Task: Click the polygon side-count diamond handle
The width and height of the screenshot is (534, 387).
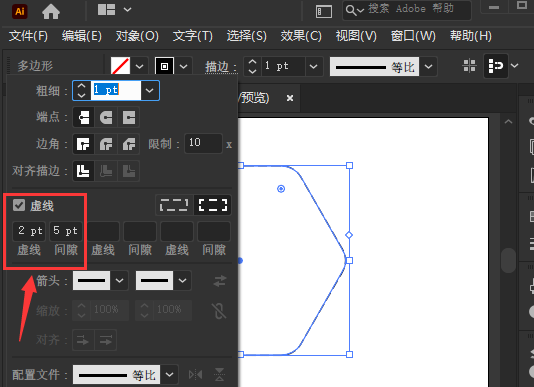Action: coord(349,235)
